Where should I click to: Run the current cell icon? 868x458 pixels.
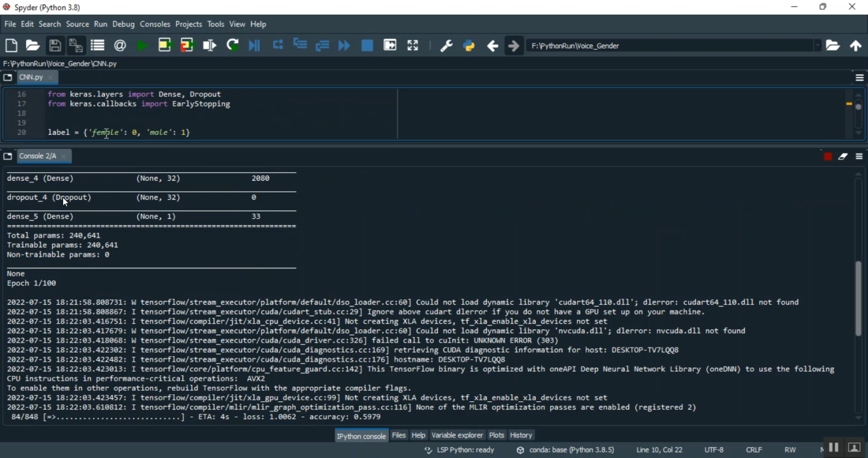point(165,46)
